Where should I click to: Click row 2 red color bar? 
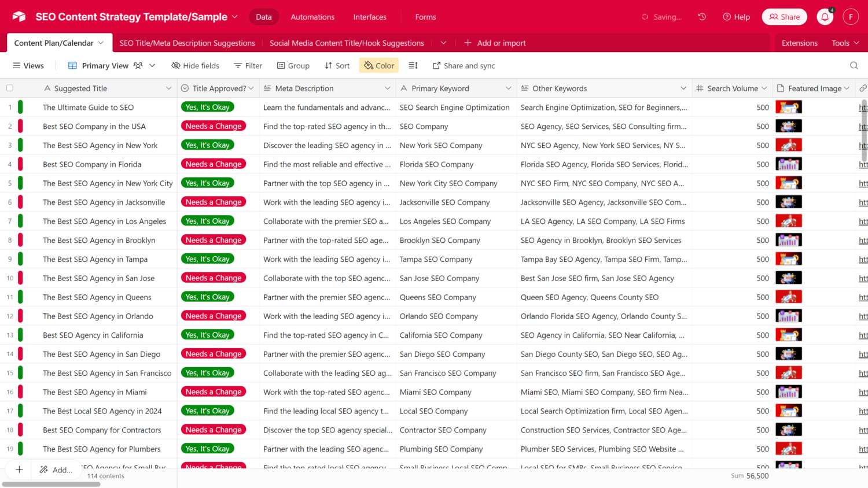click(x=21, y=126)
